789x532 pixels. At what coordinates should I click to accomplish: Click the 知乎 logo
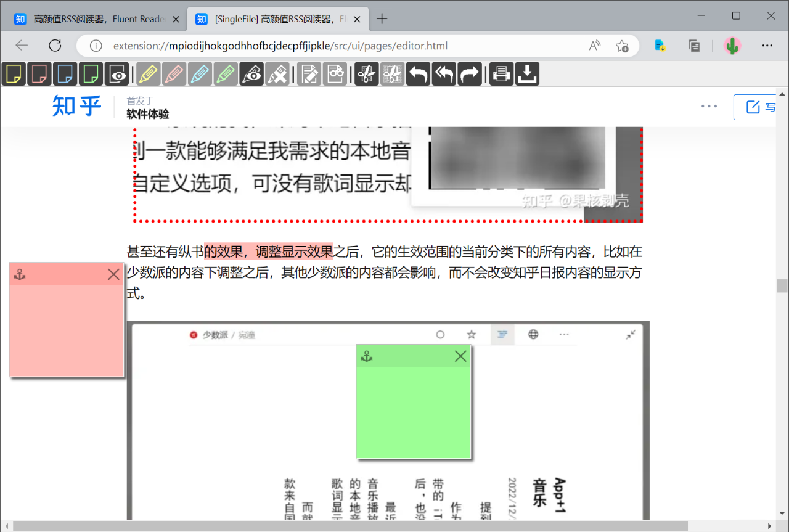tap(77, 106)
